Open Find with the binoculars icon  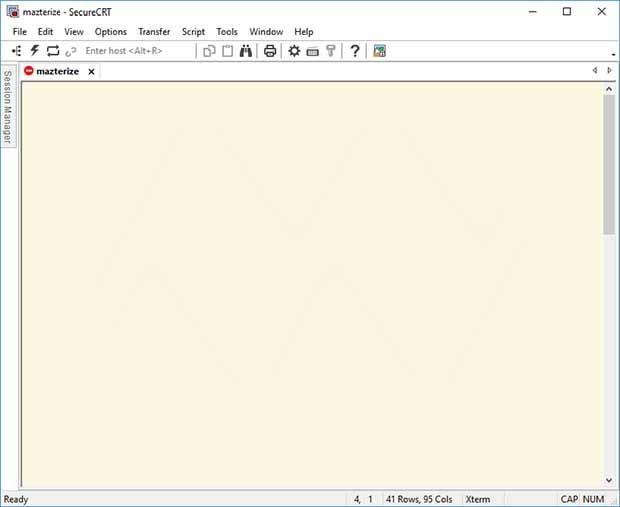coord(246,51)
